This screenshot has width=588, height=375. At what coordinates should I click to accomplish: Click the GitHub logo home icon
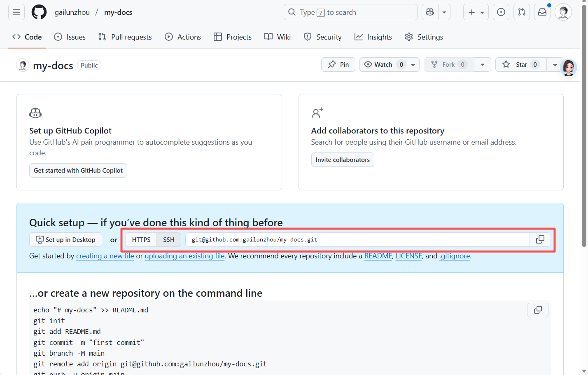pyautogui.click(x=39, y=12)
